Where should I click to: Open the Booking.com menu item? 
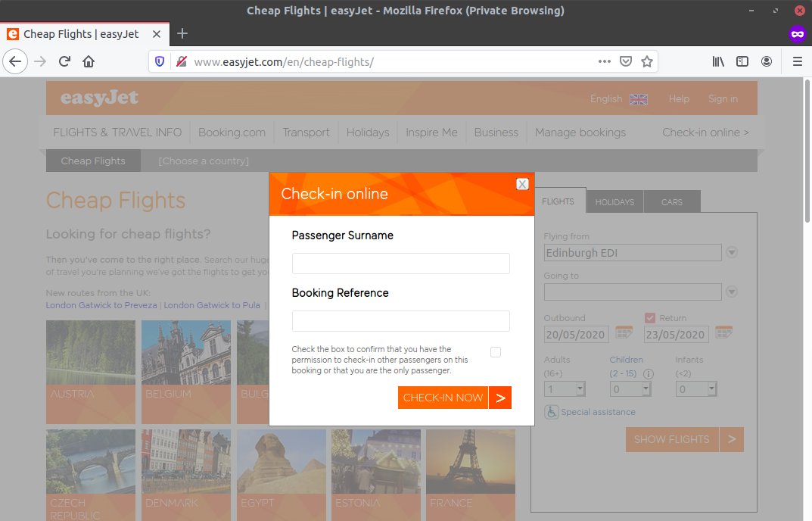coord(232,133)
